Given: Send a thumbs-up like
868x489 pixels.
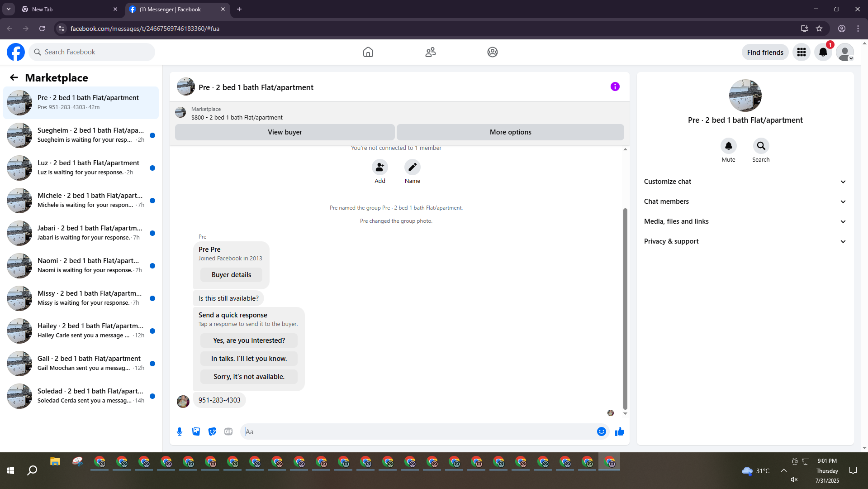Looking at the screenshot, I should click(x=620, y=431).
